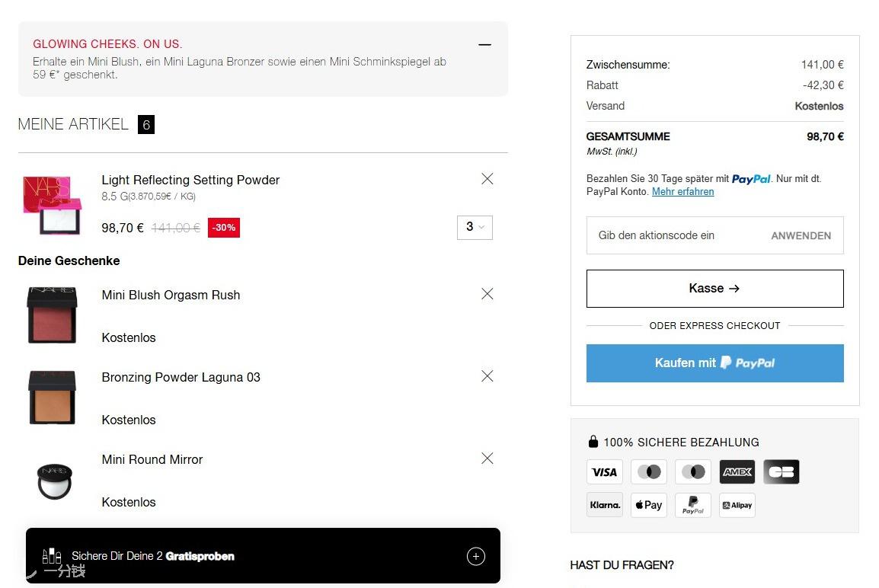879x588 pixels.
Task: Click the Alipay payment icon
Action: [737, 505]
